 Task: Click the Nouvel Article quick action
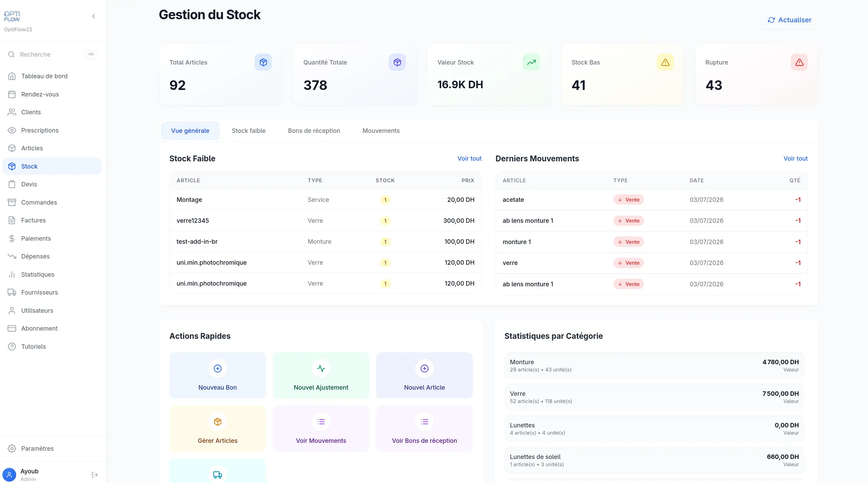point(424,375)
